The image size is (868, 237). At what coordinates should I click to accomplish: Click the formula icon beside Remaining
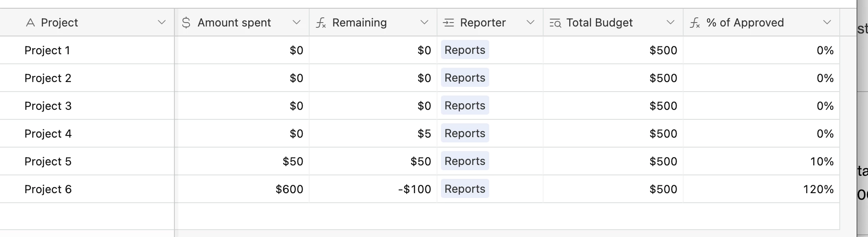321,23
